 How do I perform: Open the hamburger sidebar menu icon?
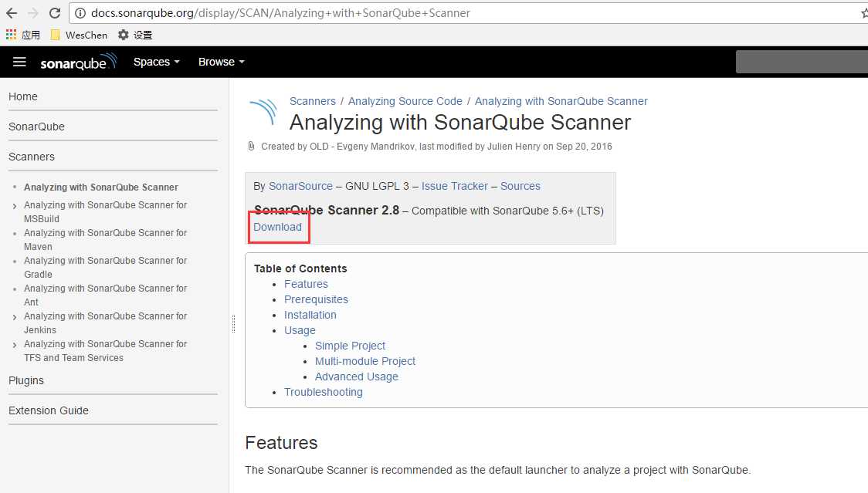pos(19,62)
